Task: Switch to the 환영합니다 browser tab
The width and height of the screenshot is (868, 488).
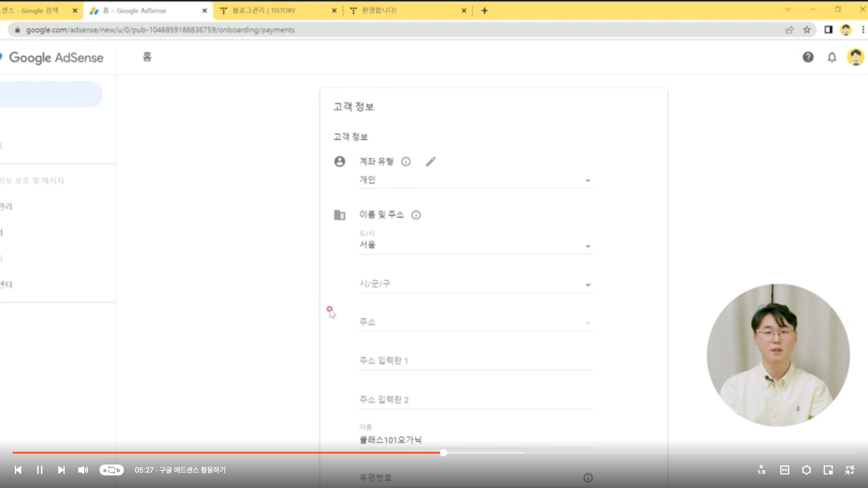Action: [379, 10]
